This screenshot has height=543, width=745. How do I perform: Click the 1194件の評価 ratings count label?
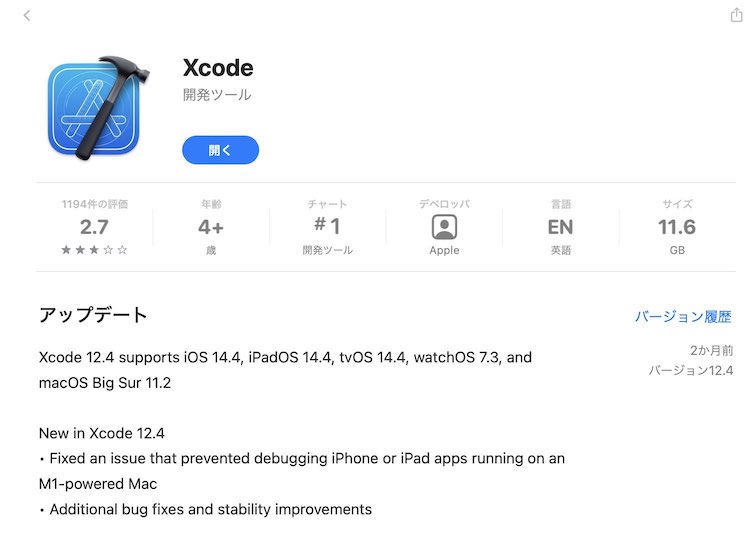95,204
